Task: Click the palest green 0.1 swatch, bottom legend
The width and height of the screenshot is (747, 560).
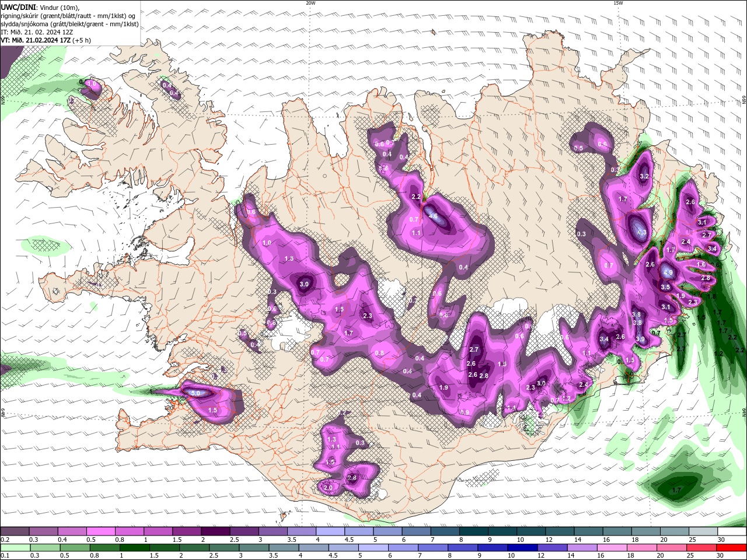Action: [15, 548]
